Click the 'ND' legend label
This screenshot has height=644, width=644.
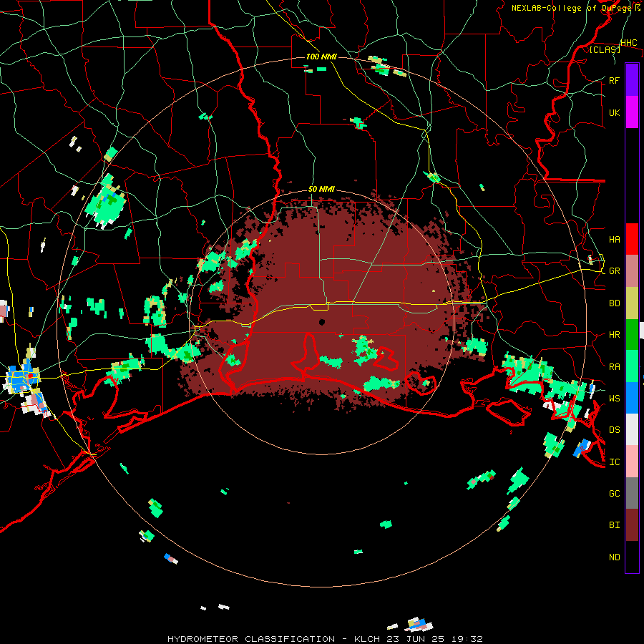tap(614, 557)
